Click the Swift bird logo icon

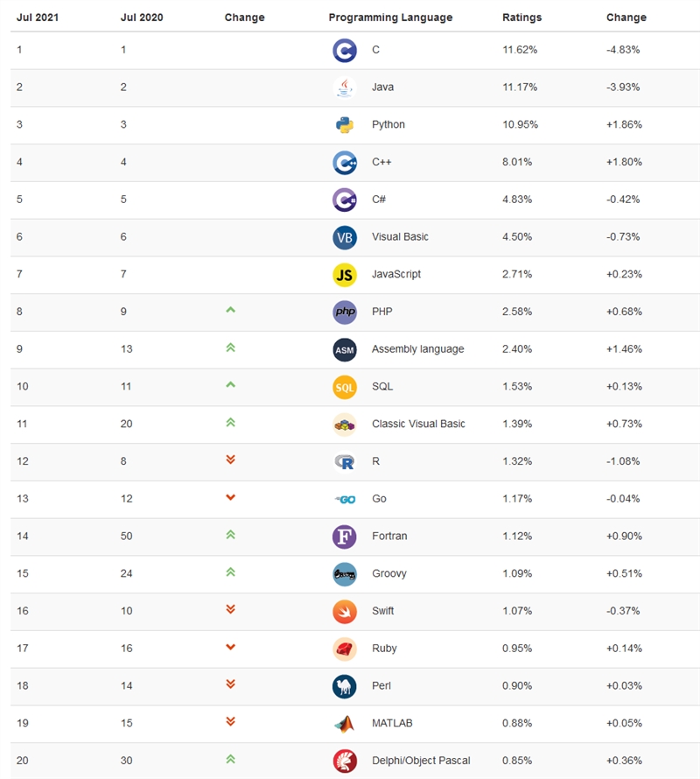click(x=345, y=611)
